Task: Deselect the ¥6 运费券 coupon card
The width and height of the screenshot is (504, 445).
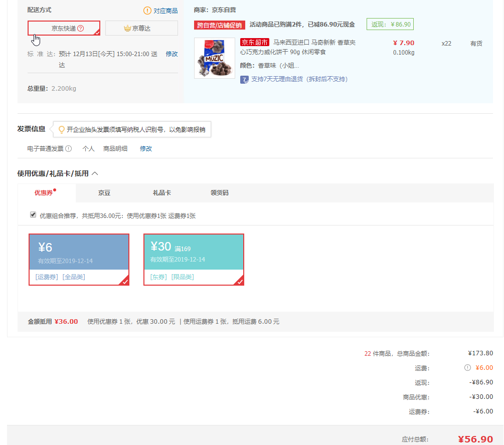Action: coord(79,259)
